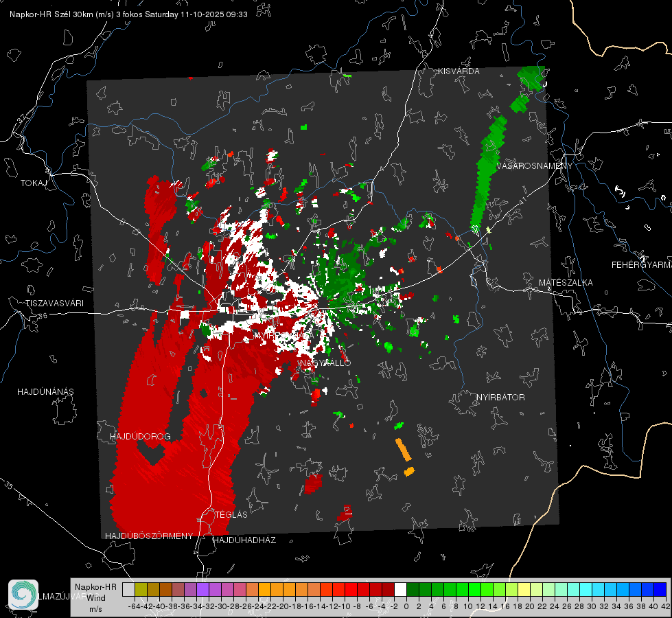Image resolution: width=672 pixels, height=618 pixels.
Task: Click road number 36 near Tiszavasvári
Action: [43, 316]
